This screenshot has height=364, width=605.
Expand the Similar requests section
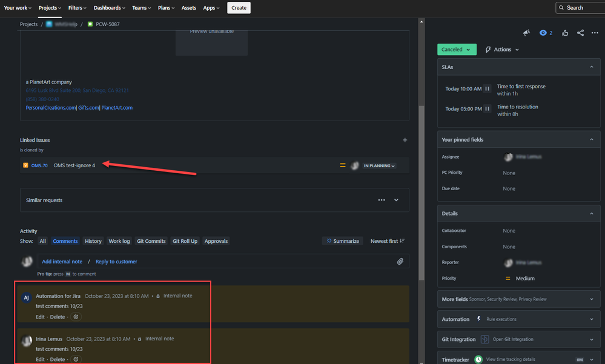click(x=396, y=200)
